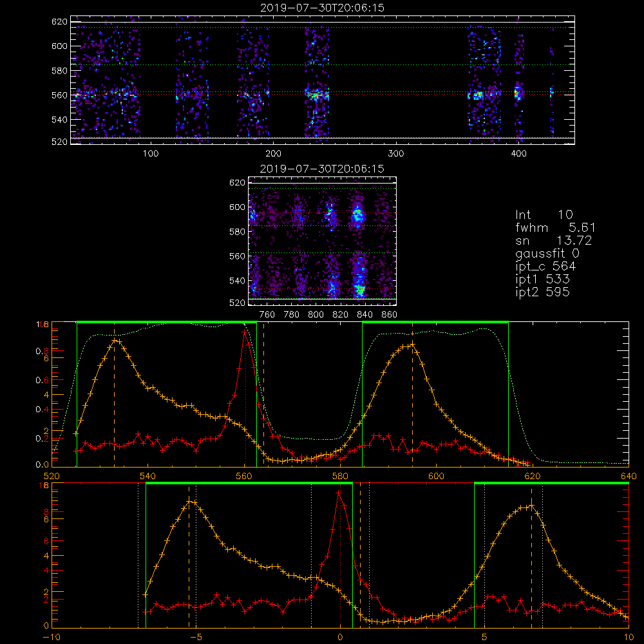Click x-axis label 800 of small image

[316, 315]
